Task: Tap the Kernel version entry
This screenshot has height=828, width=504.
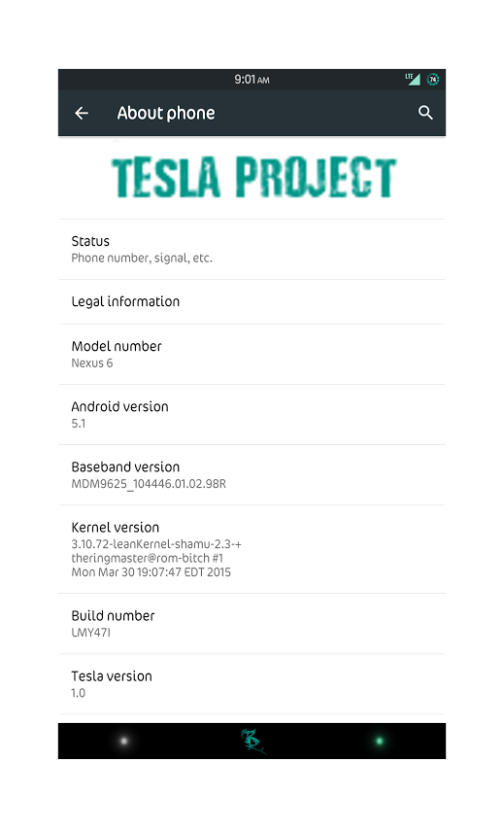Action: click(252, 549)
